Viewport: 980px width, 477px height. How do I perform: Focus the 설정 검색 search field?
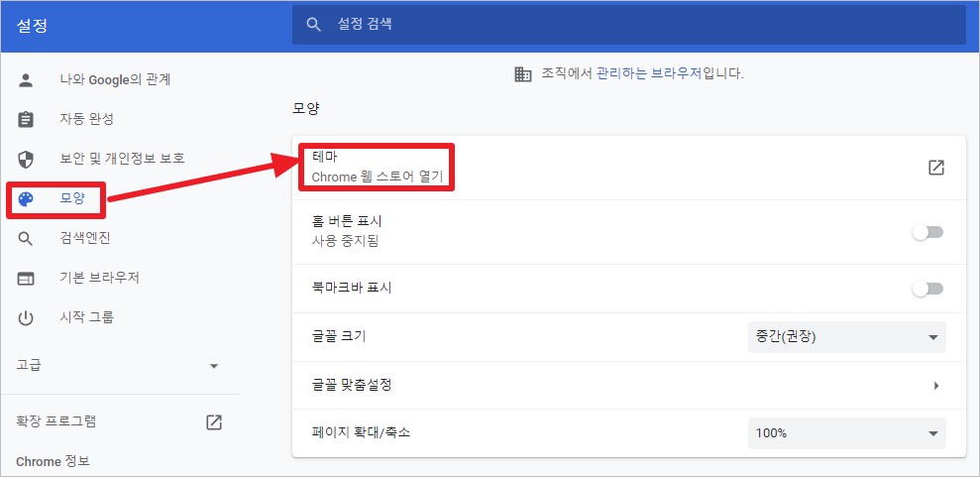pyautogui.click(x=629, y=25)
